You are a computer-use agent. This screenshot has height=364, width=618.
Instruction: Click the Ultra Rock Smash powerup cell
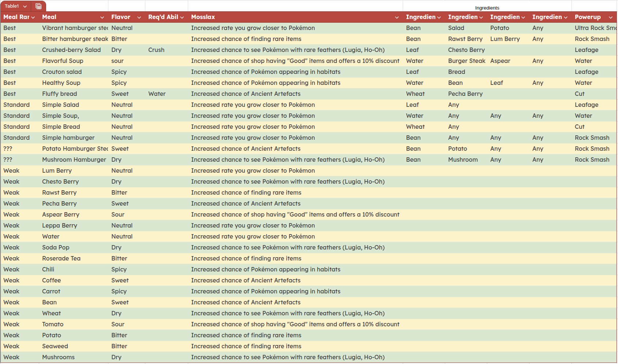coord(594,28)
